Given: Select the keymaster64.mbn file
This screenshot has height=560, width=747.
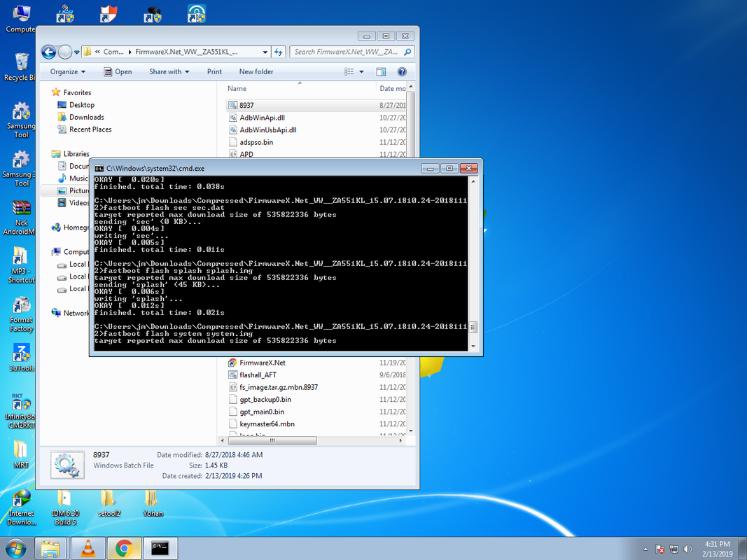Looking at the screenshot, I should (x=316, y=425).
